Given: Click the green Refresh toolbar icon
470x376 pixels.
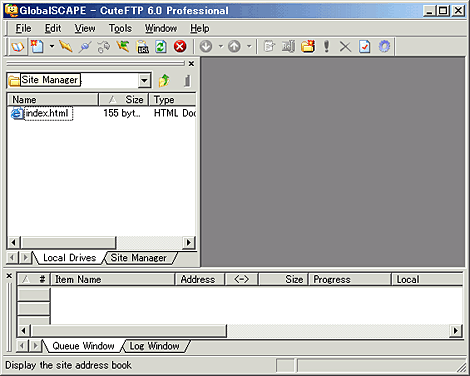Looking at the screenshot, I should click(x=161, y=47).
